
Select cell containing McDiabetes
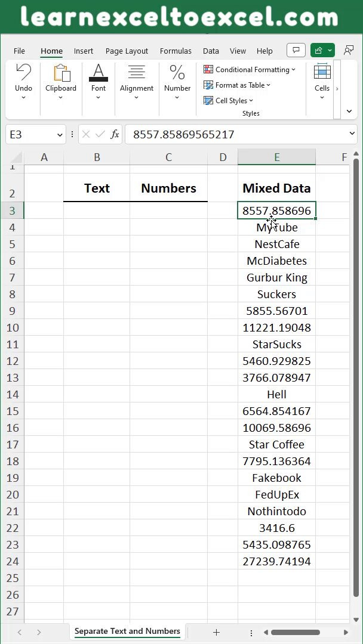coord(276,261)
